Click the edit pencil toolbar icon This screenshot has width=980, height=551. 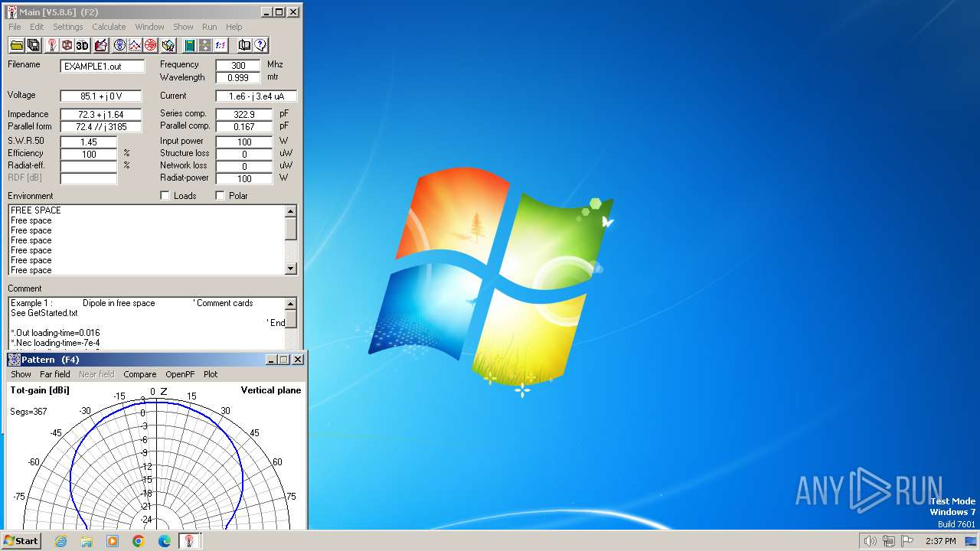(x=100, y=45)
